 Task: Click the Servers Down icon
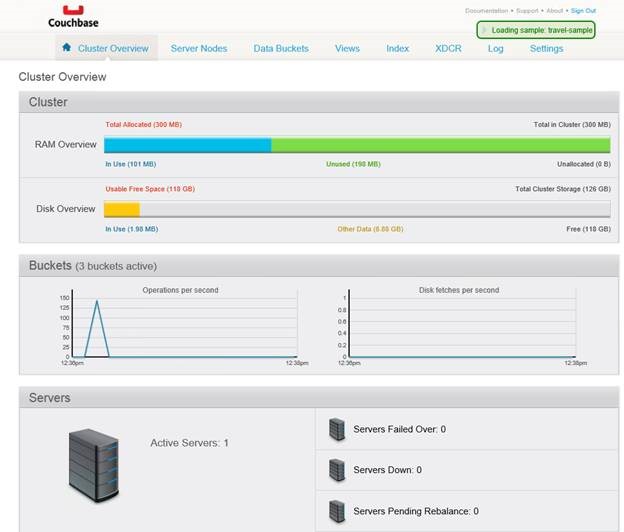tap(337, 470)
